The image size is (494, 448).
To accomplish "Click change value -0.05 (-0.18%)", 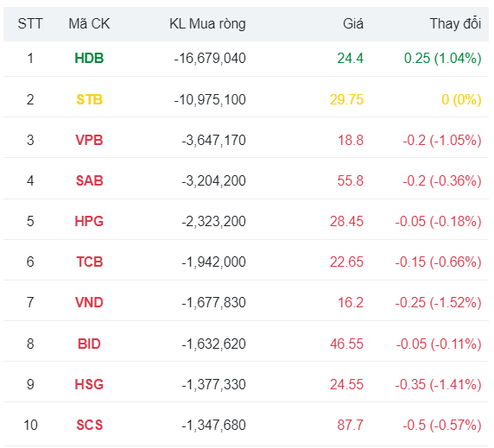I will coord(438,222).
